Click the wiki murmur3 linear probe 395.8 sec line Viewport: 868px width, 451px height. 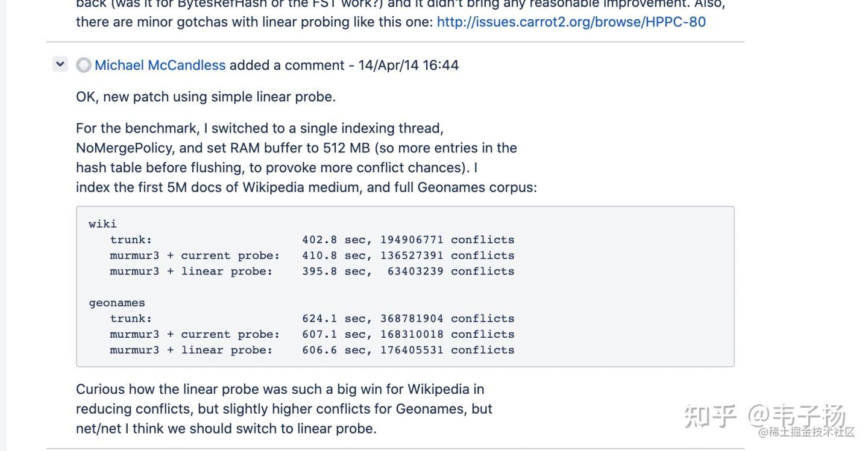click(x=312, y=271)
